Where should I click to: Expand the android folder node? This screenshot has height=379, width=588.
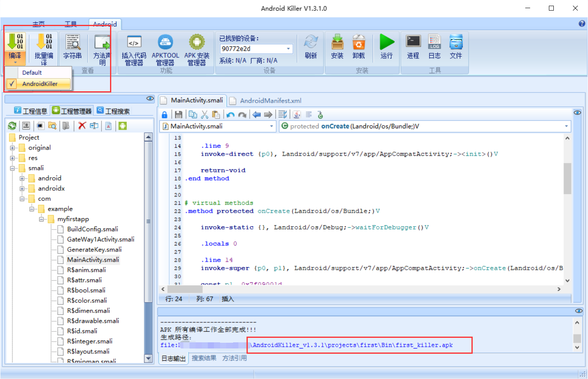[x=22, y=178]
